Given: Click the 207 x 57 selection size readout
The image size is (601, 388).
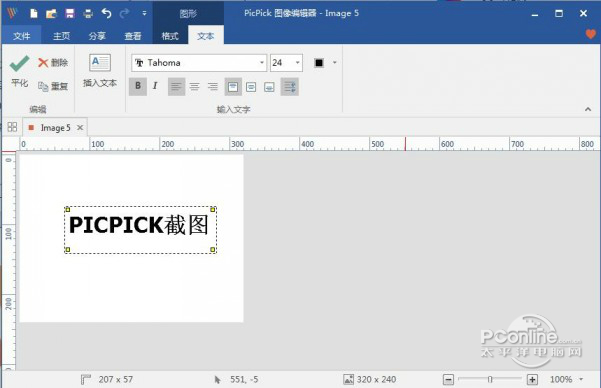Looking at the screenshot, I should pos(116,380).
